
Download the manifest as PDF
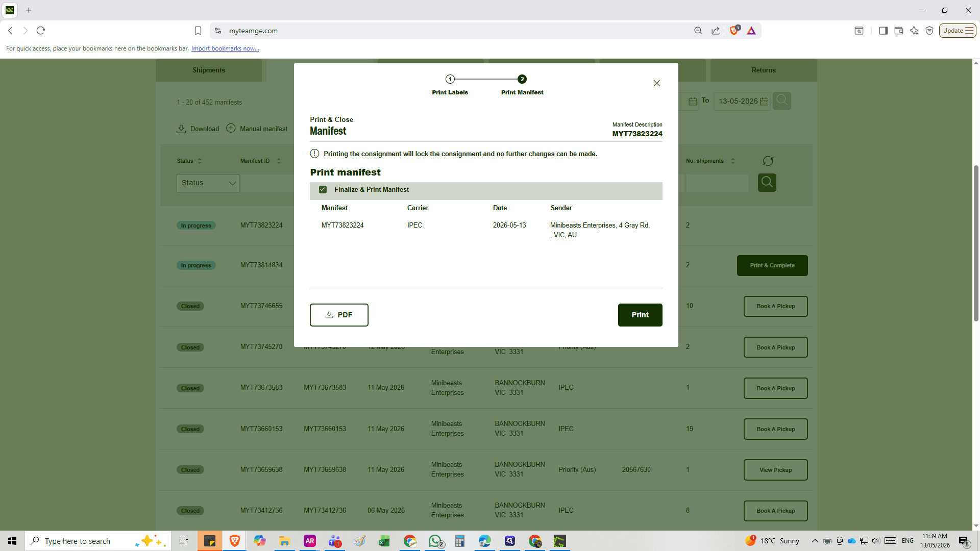coord(339,315)
